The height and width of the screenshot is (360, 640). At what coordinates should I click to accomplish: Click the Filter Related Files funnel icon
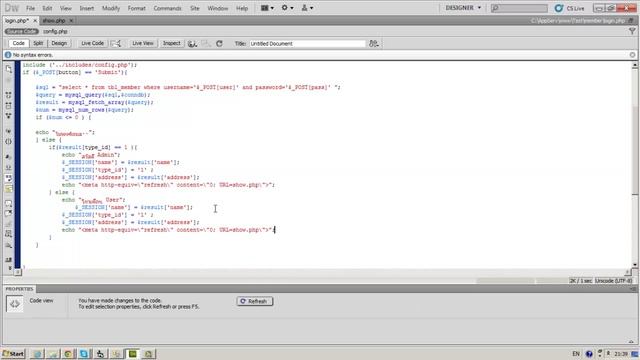tap(632, 31)
